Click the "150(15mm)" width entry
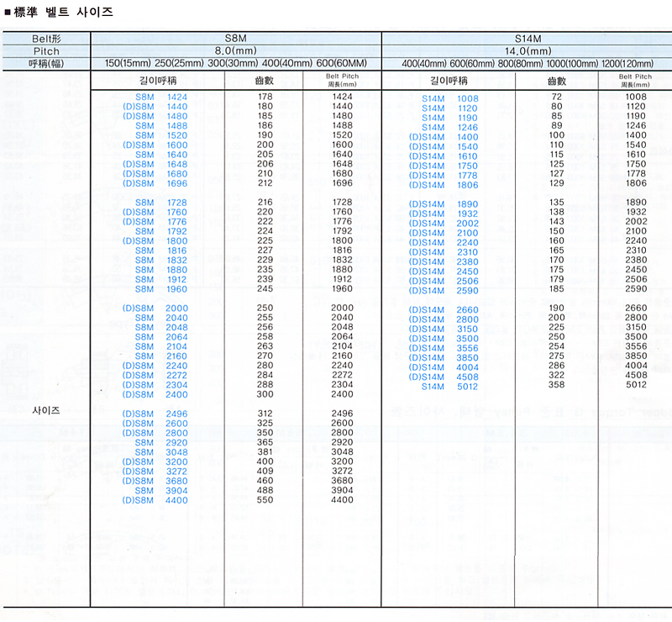The height and width of the screenshot is (622, 672). click(128, 64)
